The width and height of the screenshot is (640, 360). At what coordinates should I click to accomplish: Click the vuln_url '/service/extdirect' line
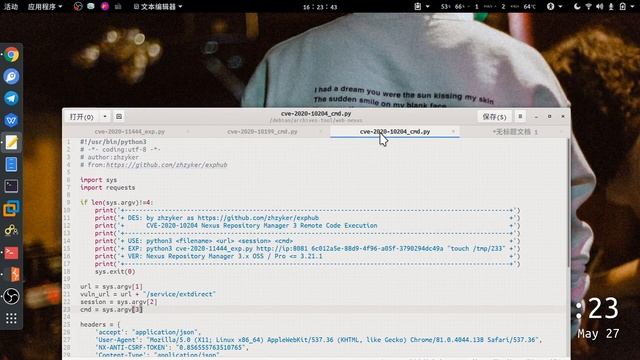(x=148, y=294)
